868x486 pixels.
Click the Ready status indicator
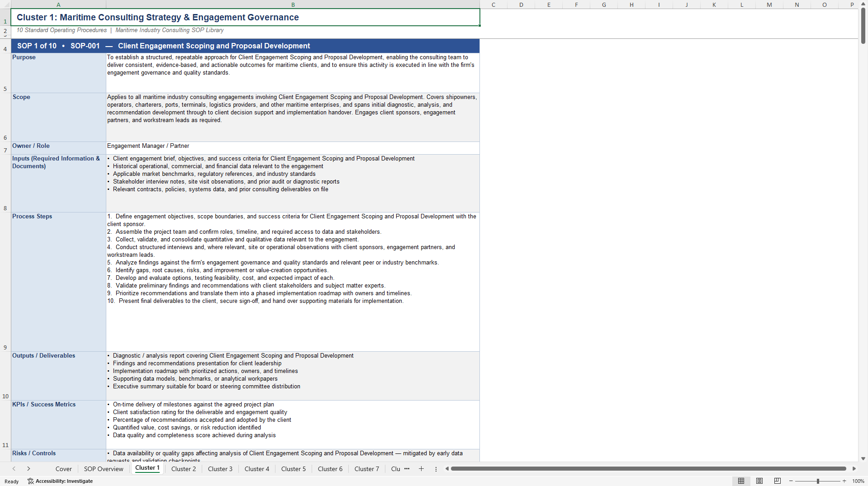coord(12,481)
